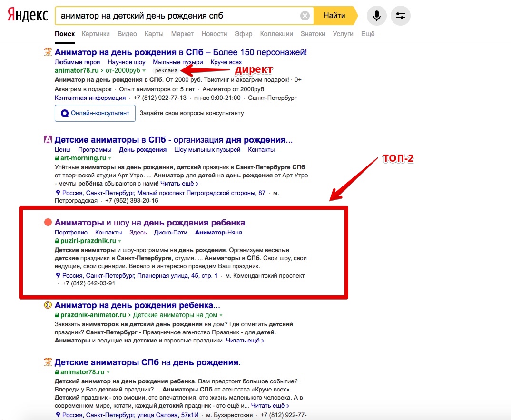
Task: Click the phone number +7 (812) 642-03-91
Action: point(88,283)
